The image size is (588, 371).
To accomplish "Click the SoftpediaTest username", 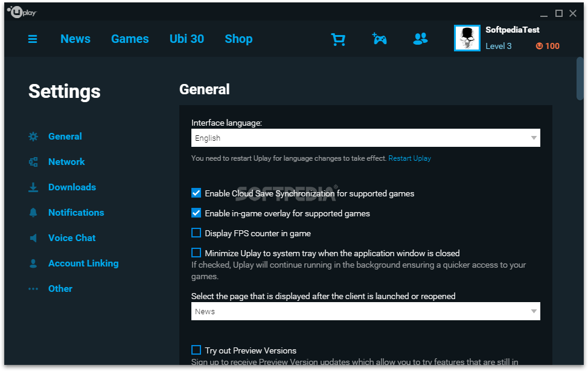I will click(513, 30).
